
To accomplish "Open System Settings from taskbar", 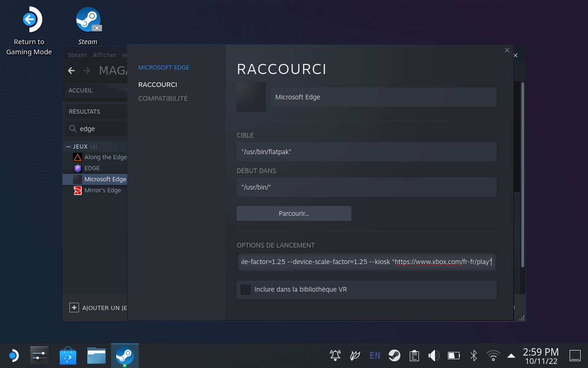I will click(x=40, y=356).
